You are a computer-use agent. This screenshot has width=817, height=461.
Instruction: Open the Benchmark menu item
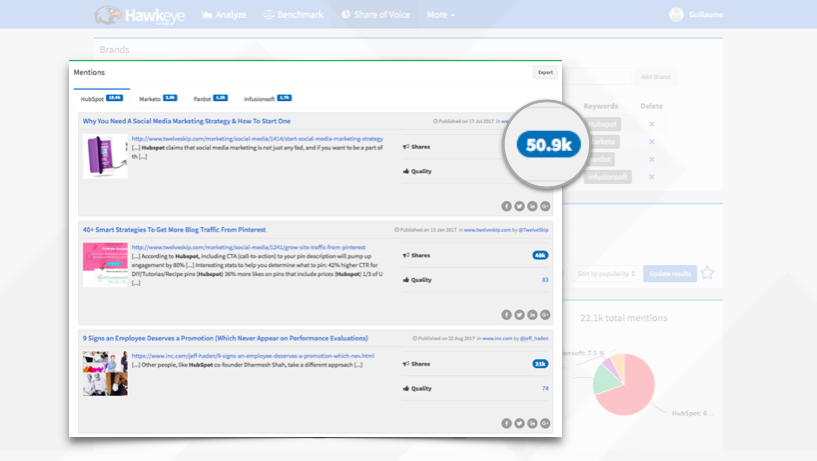293,15
